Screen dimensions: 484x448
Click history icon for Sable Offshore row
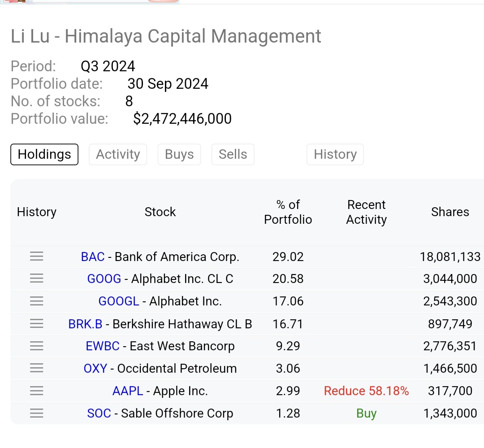[x=37, y=413]
